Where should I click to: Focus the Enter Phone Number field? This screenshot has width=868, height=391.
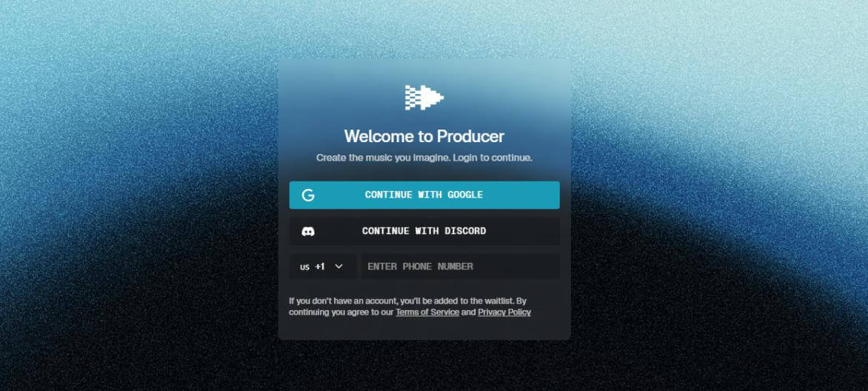[460, 267]
